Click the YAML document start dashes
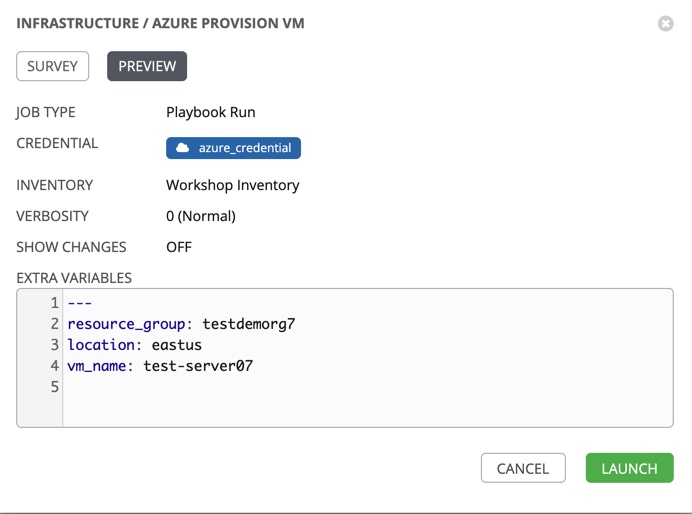The image size is (692, 514). 80,303
